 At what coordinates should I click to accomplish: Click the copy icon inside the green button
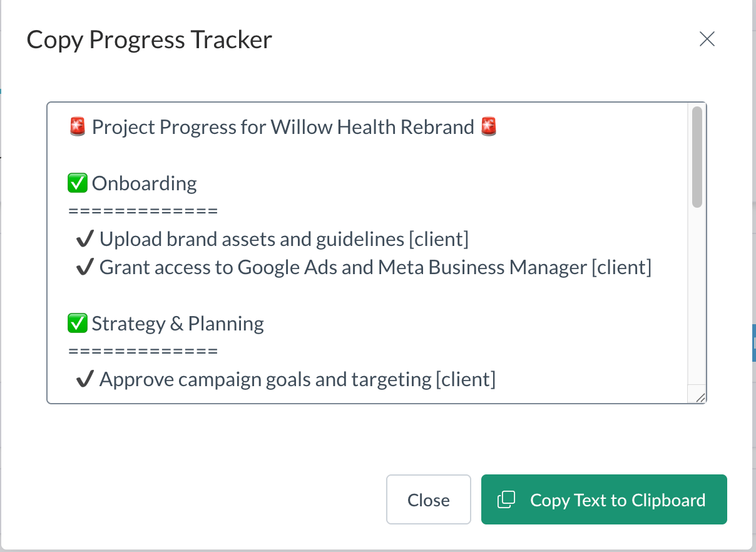(507, 499)
